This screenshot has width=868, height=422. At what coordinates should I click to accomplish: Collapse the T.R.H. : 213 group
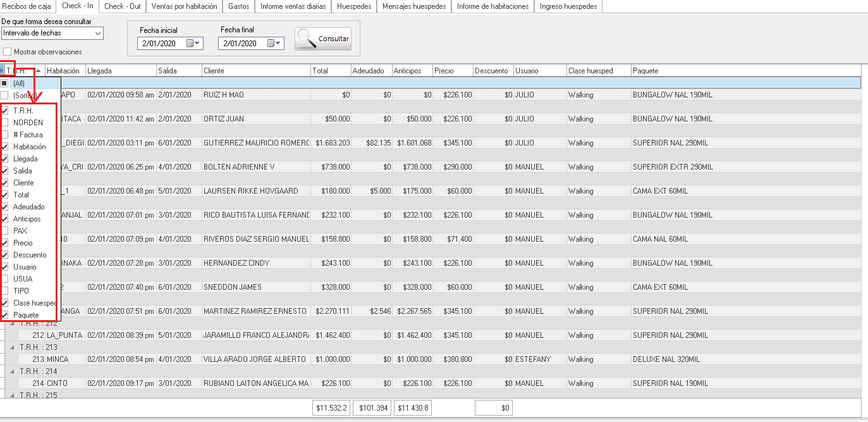11,347
